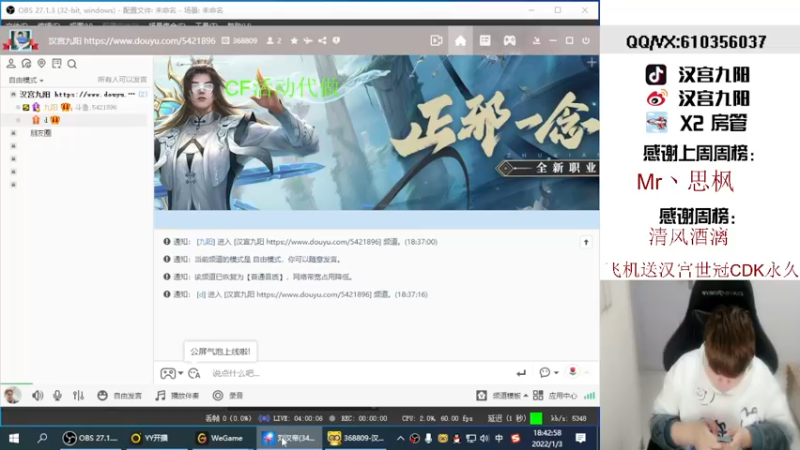Go to the home tab icon
Screen dimensions: 800x450
(460, 41)
